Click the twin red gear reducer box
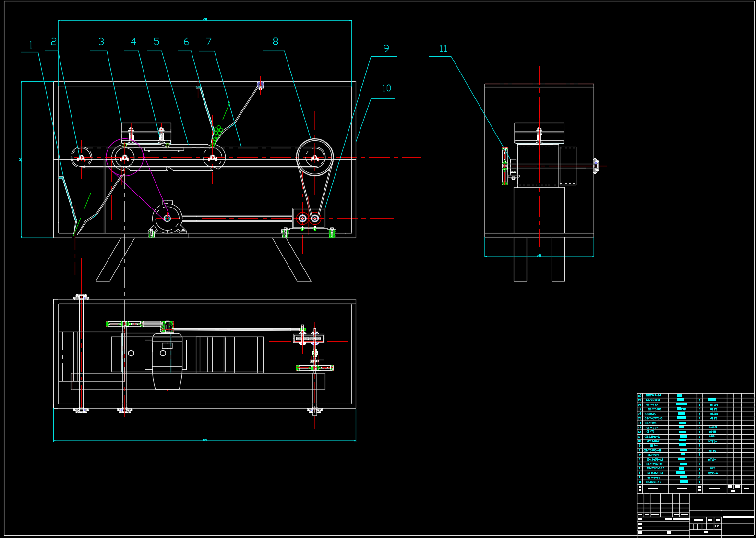 308,219
